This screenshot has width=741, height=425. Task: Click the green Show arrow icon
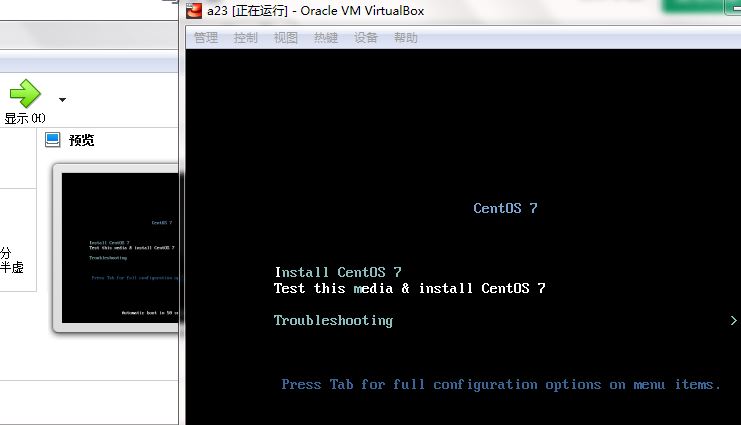pyautogui.click(x=24, y=95)
